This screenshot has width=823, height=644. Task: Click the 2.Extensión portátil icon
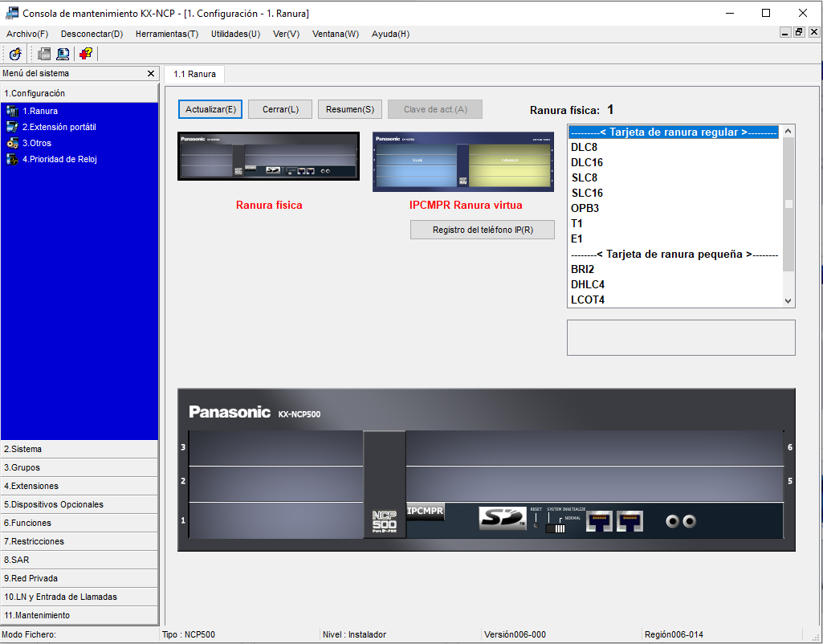tap(12, 127)
